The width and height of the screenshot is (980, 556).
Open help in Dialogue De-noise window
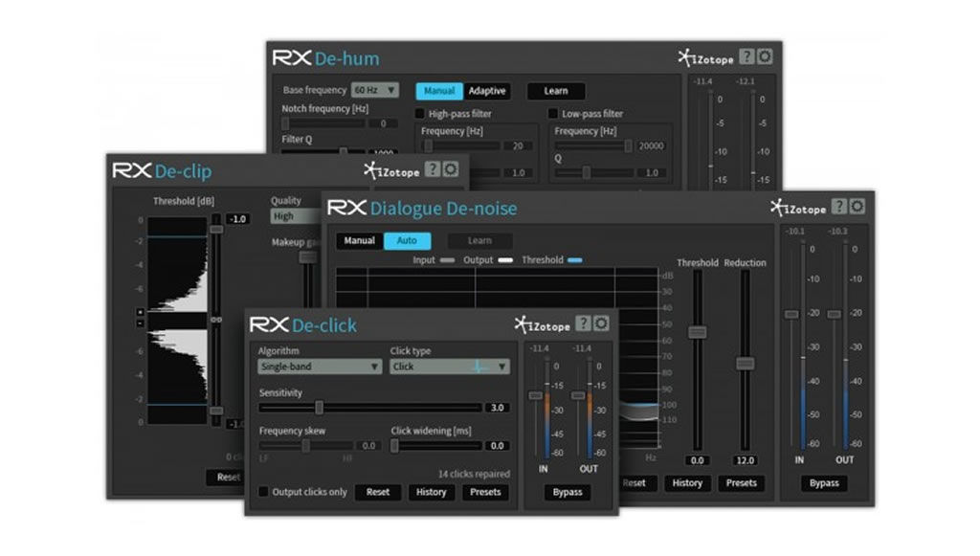click(x=839, y=206)
